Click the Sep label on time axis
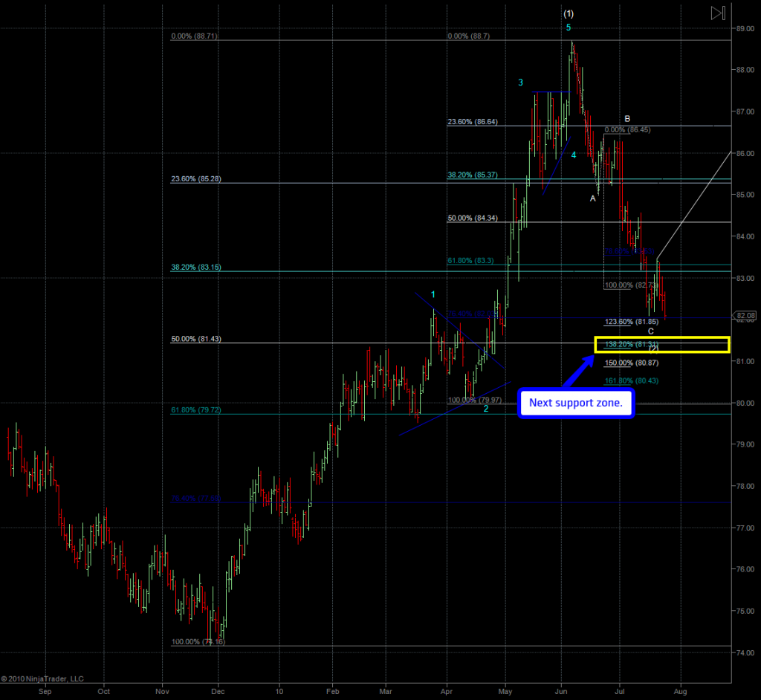Image resolution: width=761 pixels, height=700 pixels. (45, 692)
